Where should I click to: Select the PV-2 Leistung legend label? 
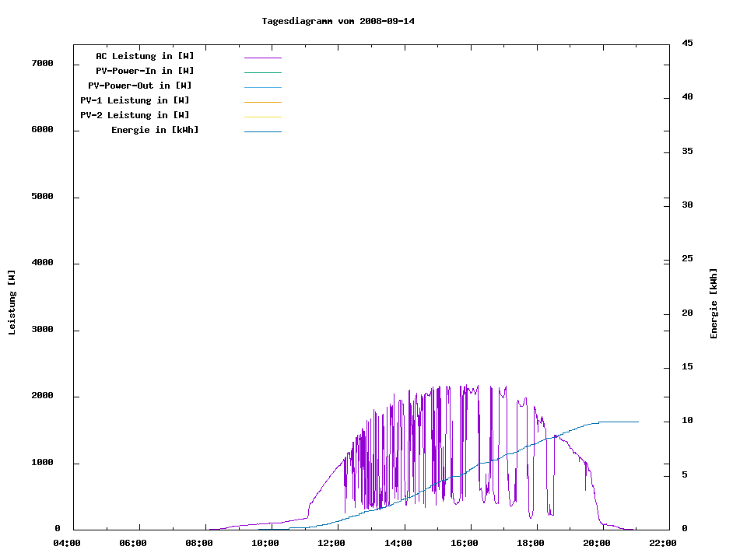pyautogui.click(x=135, y=115)
